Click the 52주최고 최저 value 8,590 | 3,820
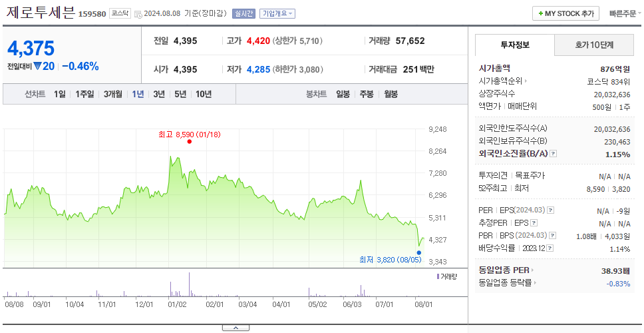644x333 pixels. pos(609,189)
